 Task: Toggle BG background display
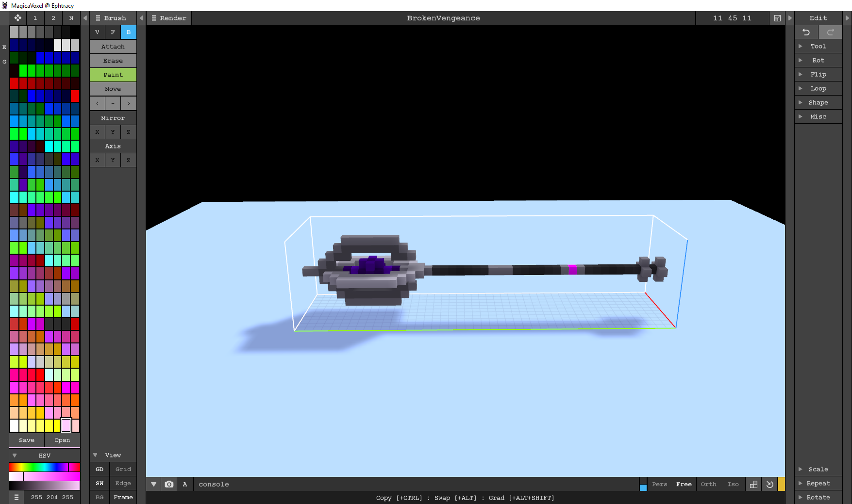tap(100, 497)
